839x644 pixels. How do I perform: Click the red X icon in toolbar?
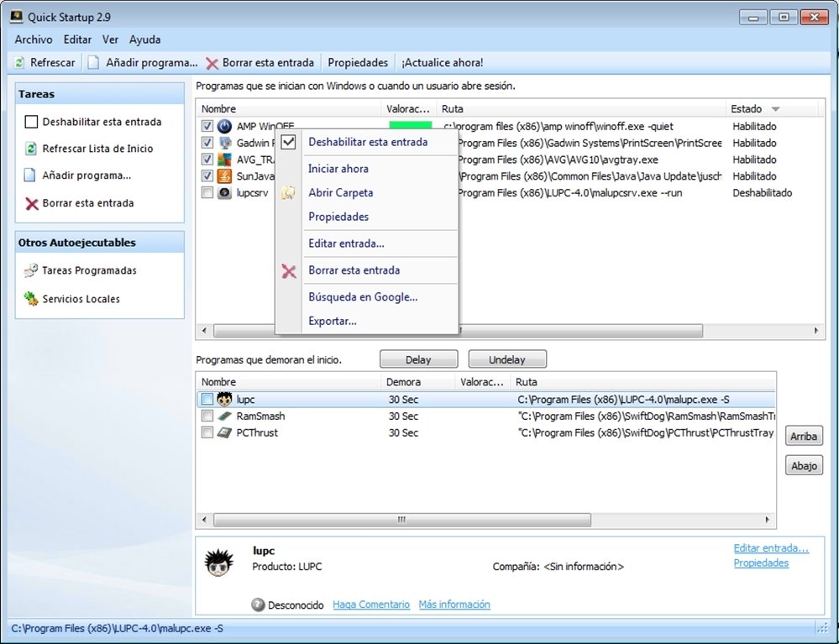212,64
